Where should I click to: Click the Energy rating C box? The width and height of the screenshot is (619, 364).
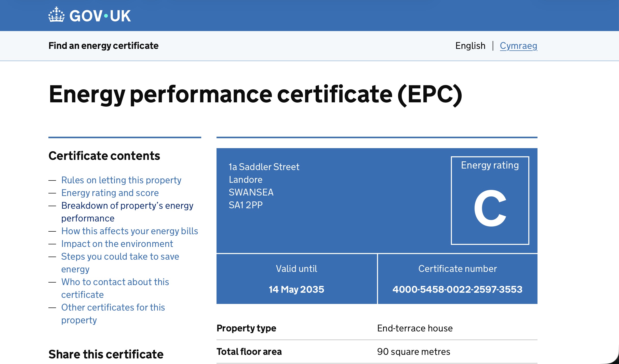(x=490, y=201)
